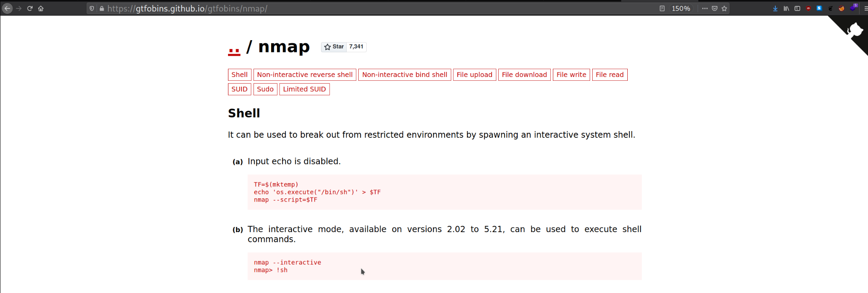Click 'Input echo is disabled.' text

point(294,162)
